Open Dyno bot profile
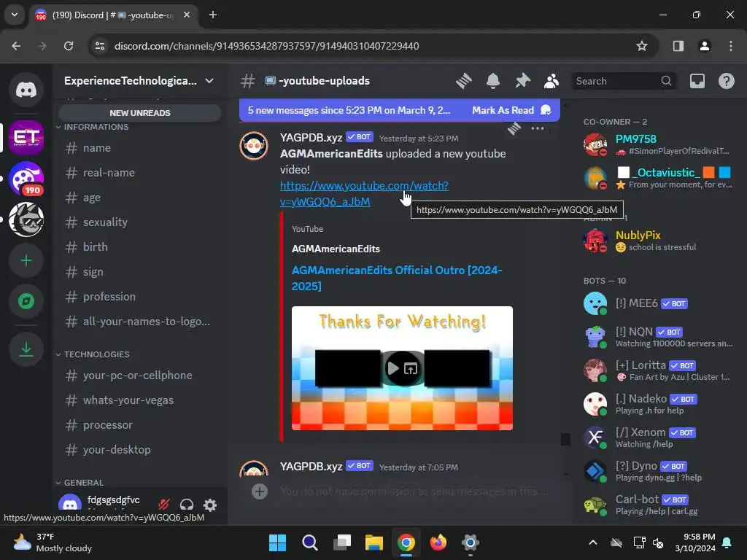 tap(657, 472)
